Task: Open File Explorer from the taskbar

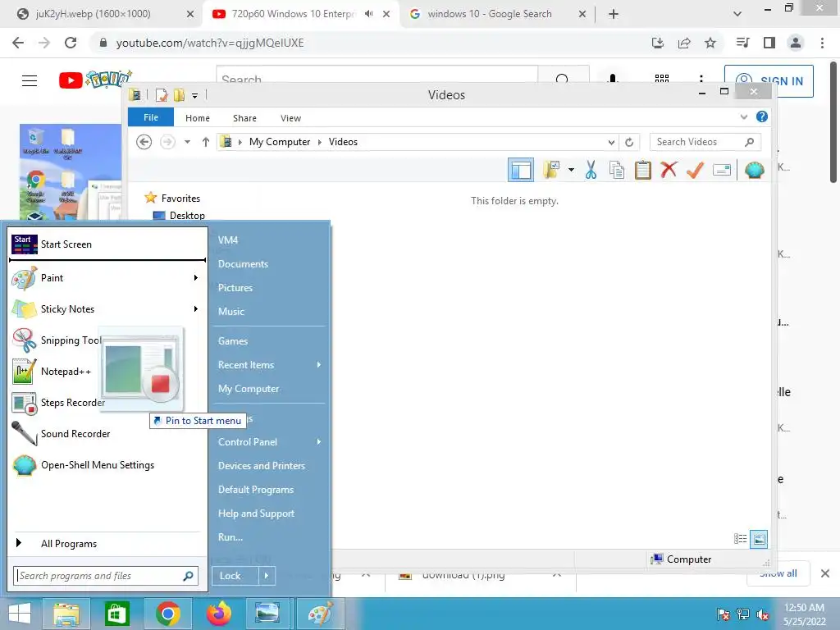Action: [66, 614]
